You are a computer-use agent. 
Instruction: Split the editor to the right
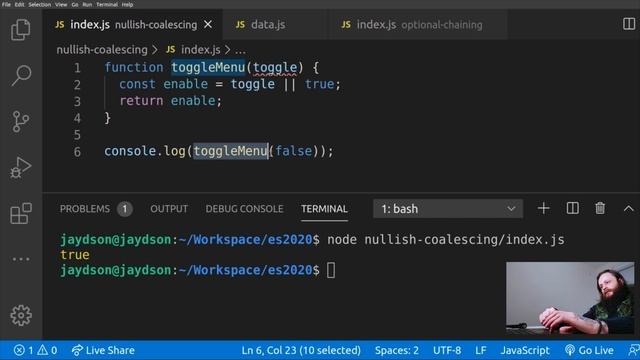point(629,24)
